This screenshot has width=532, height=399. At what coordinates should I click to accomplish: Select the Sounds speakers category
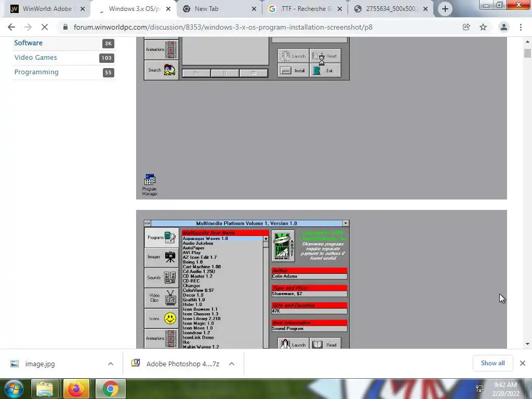click(x=162, y=277)
